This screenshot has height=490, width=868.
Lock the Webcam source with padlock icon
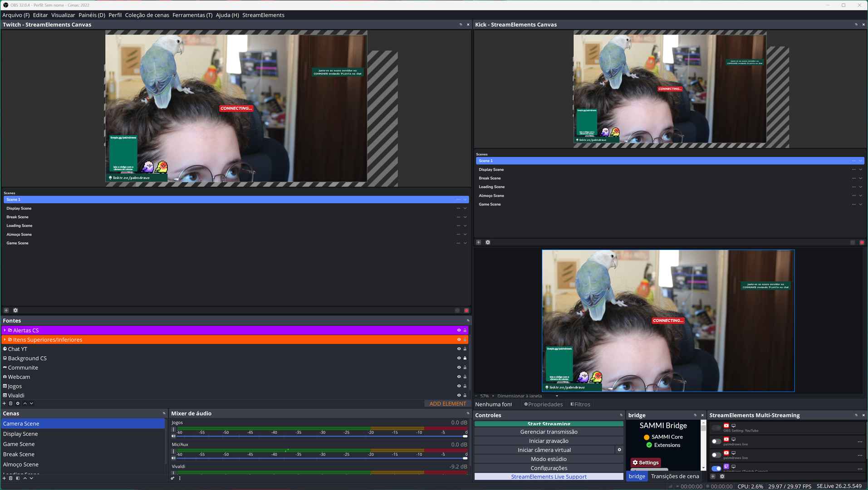tap(465, 377)
